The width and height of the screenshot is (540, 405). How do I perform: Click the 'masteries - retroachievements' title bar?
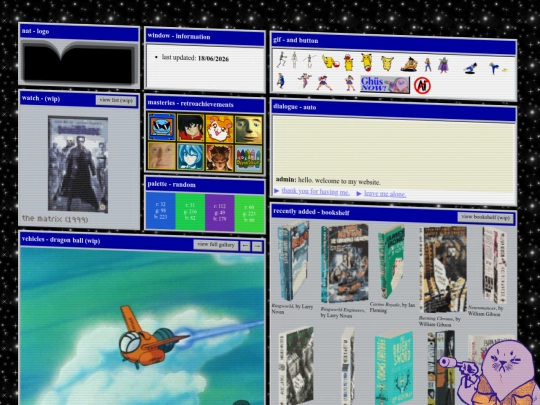[205, 104]
